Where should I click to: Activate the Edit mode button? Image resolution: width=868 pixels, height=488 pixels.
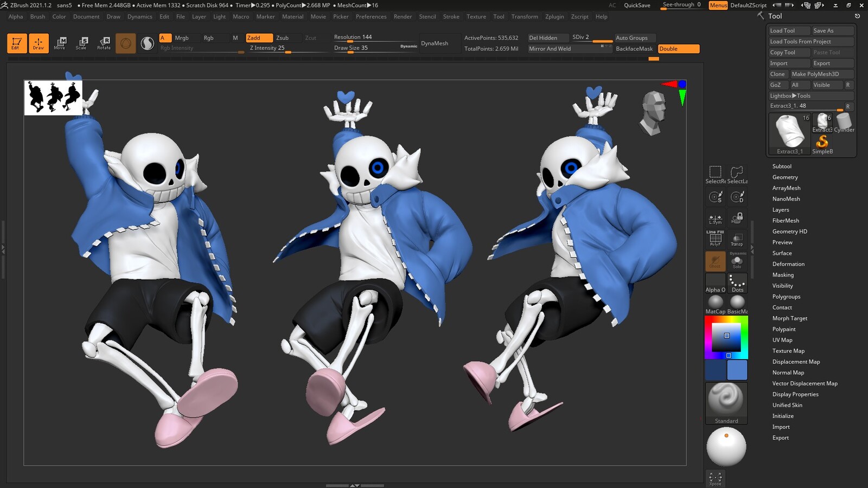point(17,43)
